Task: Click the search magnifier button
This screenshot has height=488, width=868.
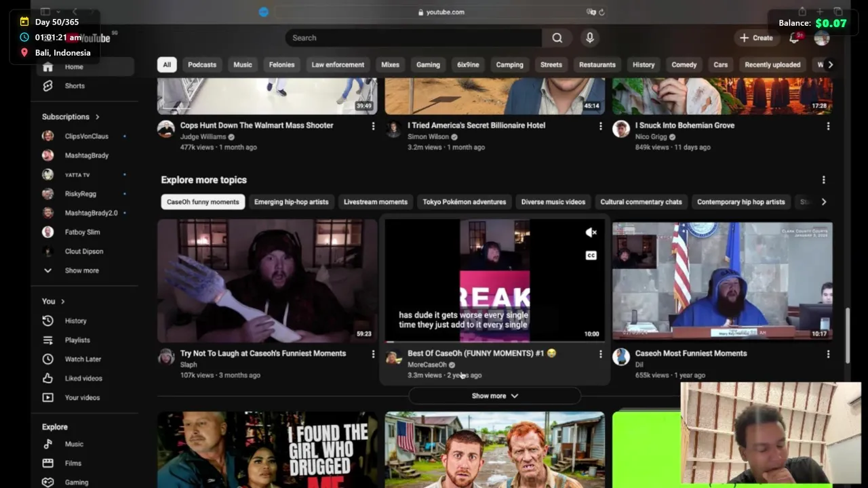Action: [x=557, y=38]
